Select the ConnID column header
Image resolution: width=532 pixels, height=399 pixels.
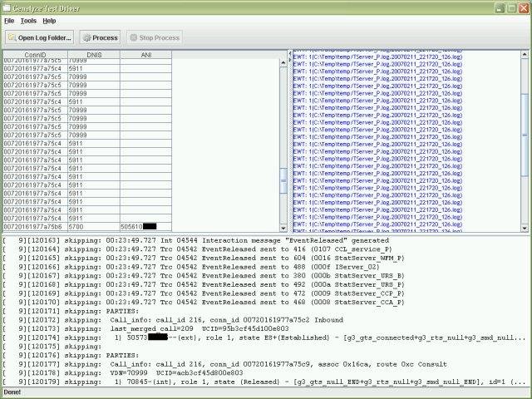35,55
